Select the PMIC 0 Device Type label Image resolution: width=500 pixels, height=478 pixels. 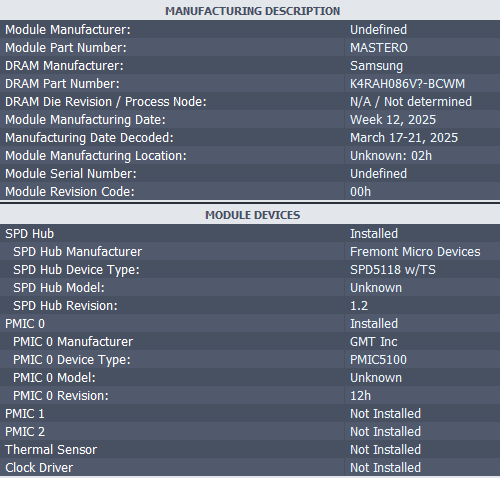72,360
